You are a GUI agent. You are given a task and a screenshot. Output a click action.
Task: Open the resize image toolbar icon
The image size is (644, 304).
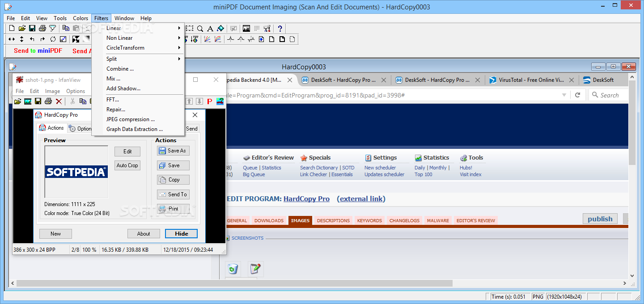coord(63,39)
